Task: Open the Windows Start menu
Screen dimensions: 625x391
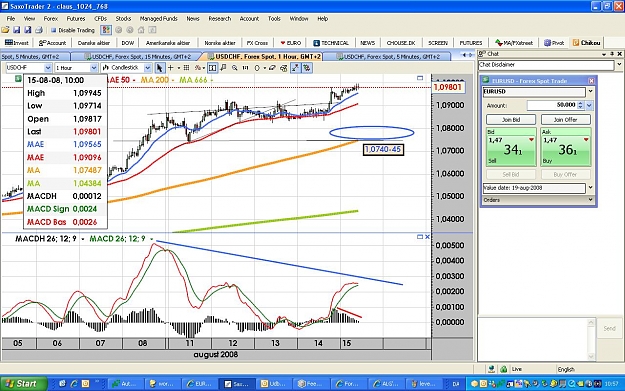Action: (x=24, y=383)
